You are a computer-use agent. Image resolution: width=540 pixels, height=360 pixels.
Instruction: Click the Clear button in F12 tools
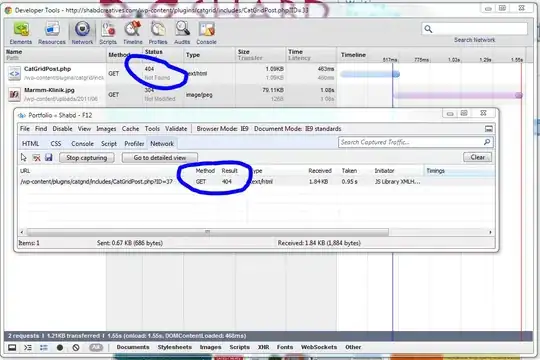[x=477, y=157]
